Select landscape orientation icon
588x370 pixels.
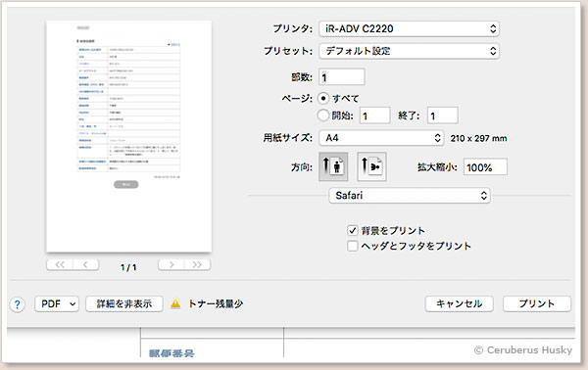tap(371, 166)
